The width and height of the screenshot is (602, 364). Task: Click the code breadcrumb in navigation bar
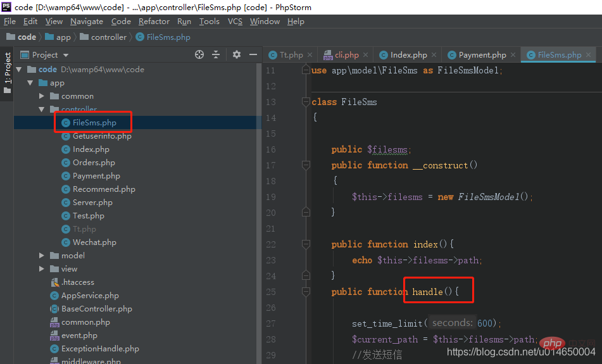point(22,37)
